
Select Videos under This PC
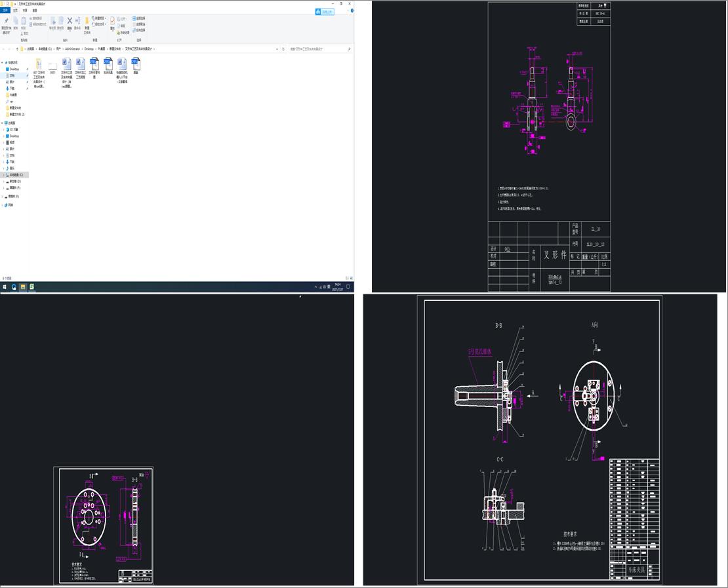pyautogui.click(x=12, y=142)
